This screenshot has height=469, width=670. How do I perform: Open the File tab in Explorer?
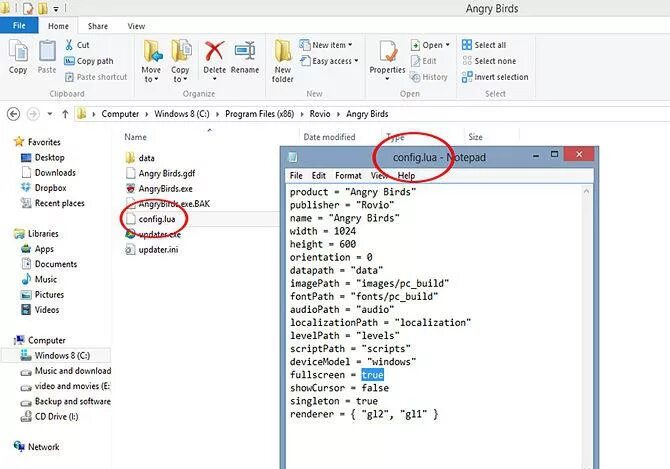pos(19,26)
